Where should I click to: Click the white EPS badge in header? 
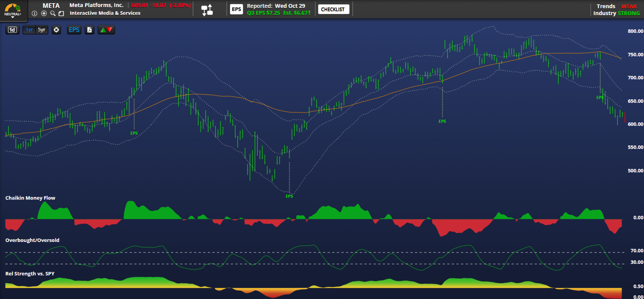click(x=236, y=9)
